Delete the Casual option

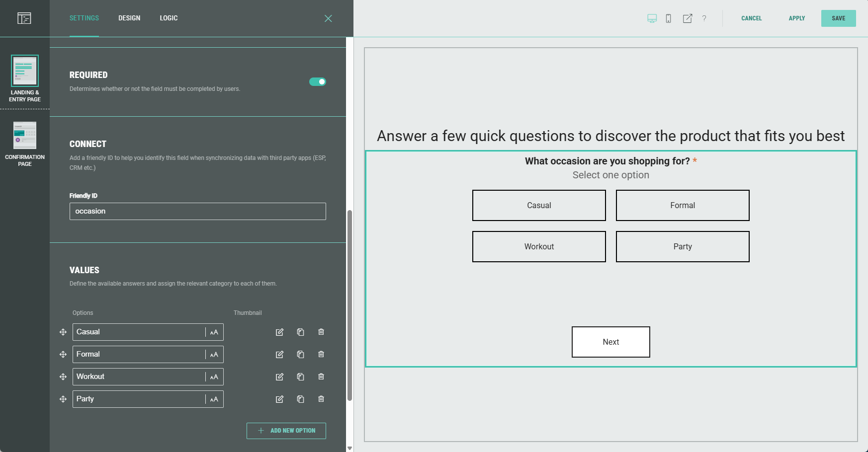[x=321, y=332]
